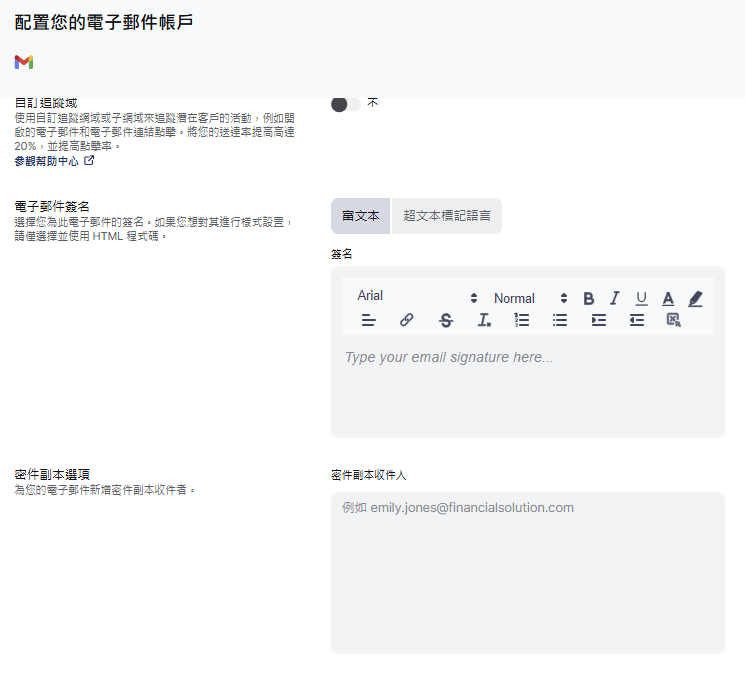Viewport: 745px width, 687px height.
Task: Click the text alignment icon
Action: 369,320
